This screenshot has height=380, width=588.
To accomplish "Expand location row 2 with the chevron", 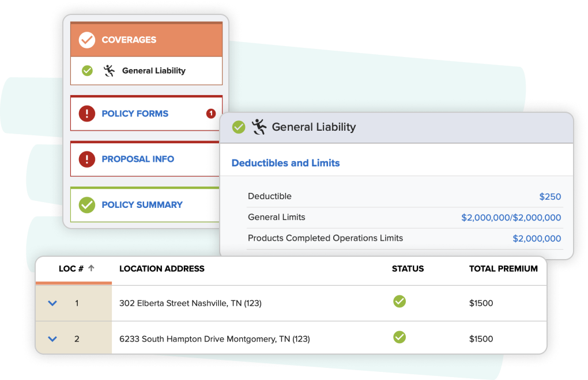I will point(52,339).
